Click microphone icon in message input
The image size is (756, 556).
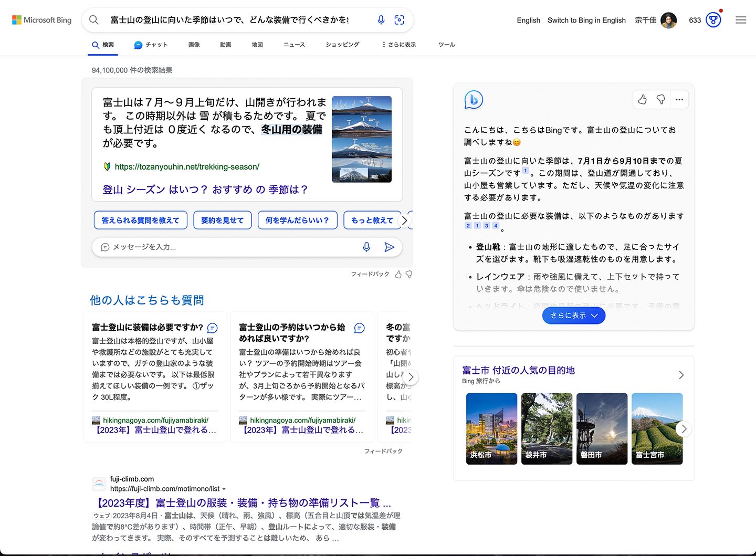coord(366,247)
